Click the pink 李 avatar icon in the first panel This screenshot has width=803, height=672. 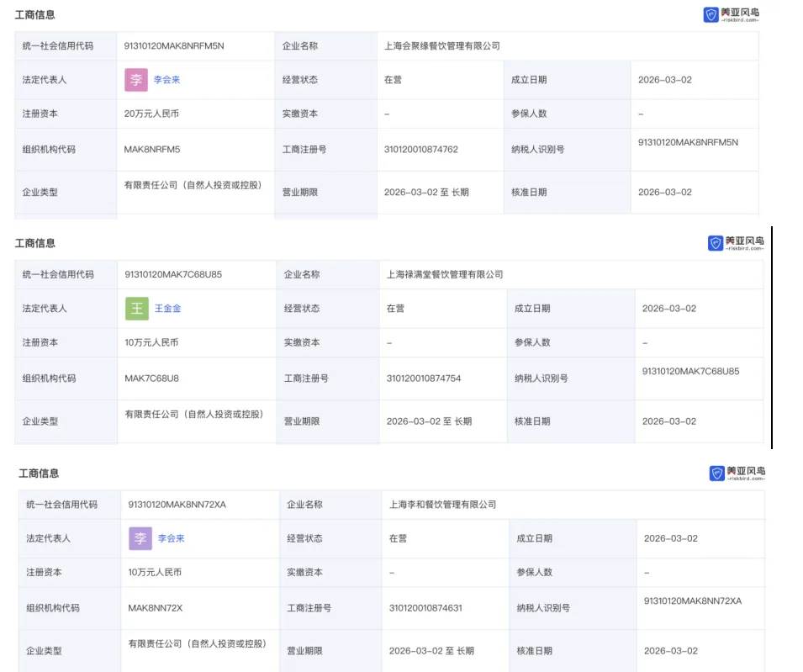click(x=135, y=80)
